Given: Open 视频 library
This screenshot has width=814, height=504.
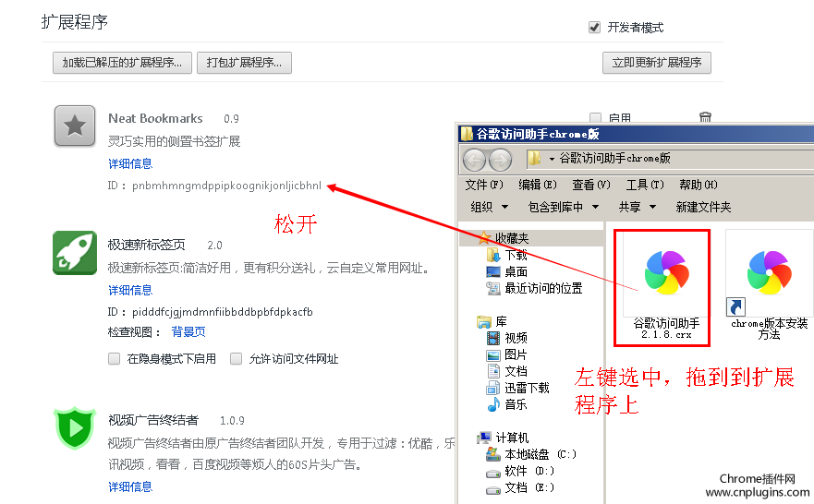Looking at the screenshot, I should (x=516, y=338).
